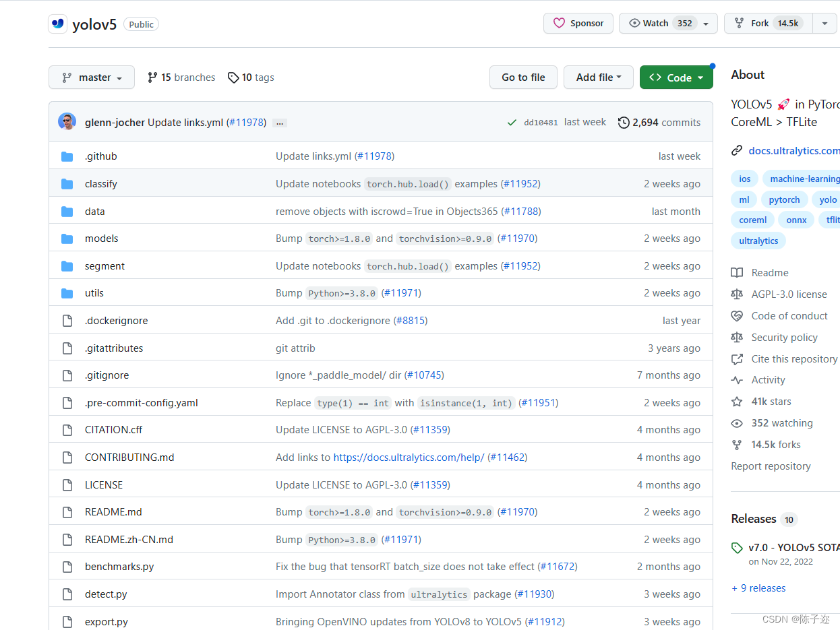Click the Sponsor button
The width and height of the screenshot is (840, 630).
[x=578, y=24]
